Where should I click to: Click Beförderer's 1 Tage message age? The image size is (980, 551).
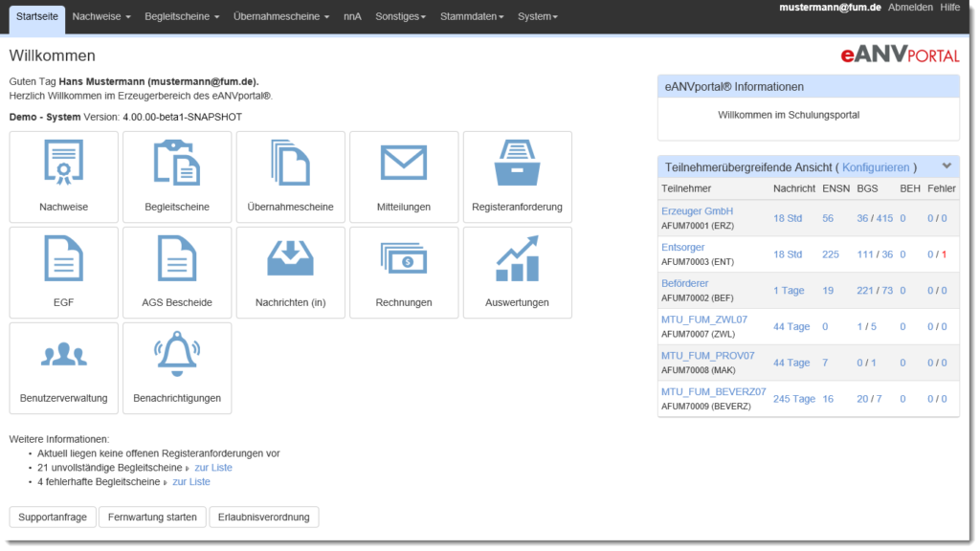789,291
